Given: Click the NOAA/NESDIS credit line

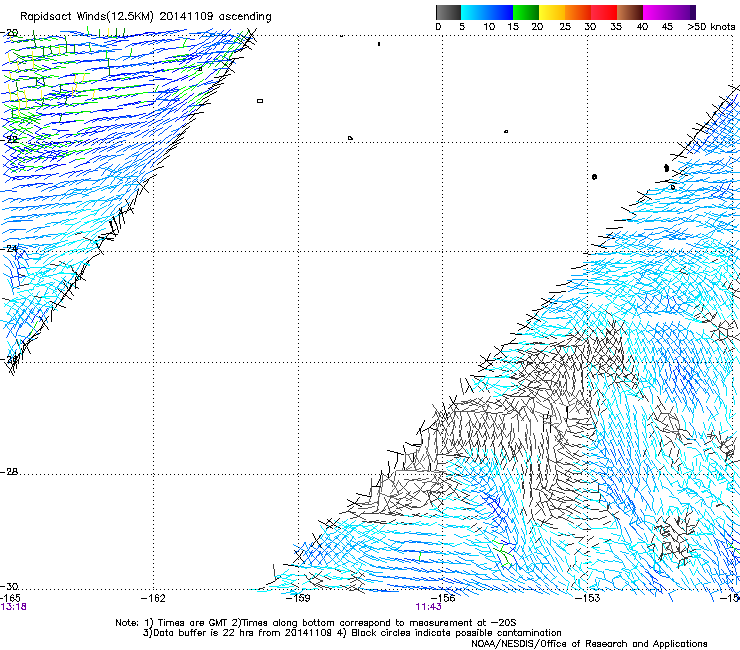Looking at the screenshot, I should (589, 644).
